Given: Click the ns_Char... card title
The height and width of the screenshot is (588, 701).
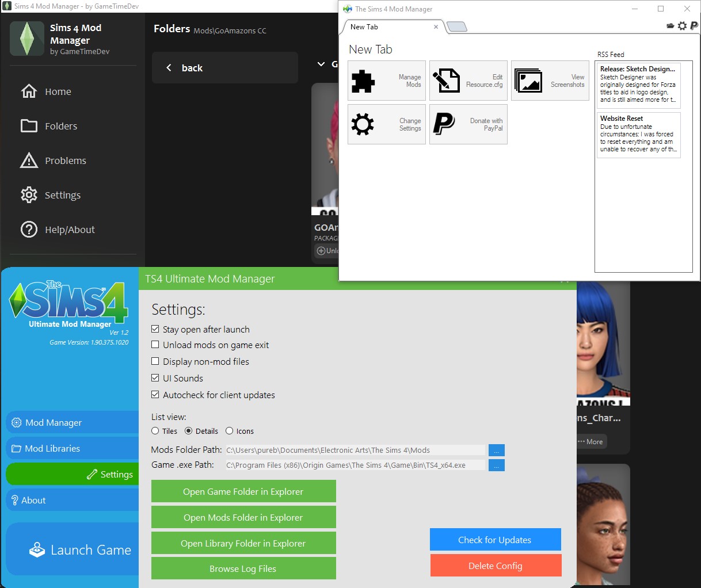Looking at the screenshot, I should click(x=599, y=418).
